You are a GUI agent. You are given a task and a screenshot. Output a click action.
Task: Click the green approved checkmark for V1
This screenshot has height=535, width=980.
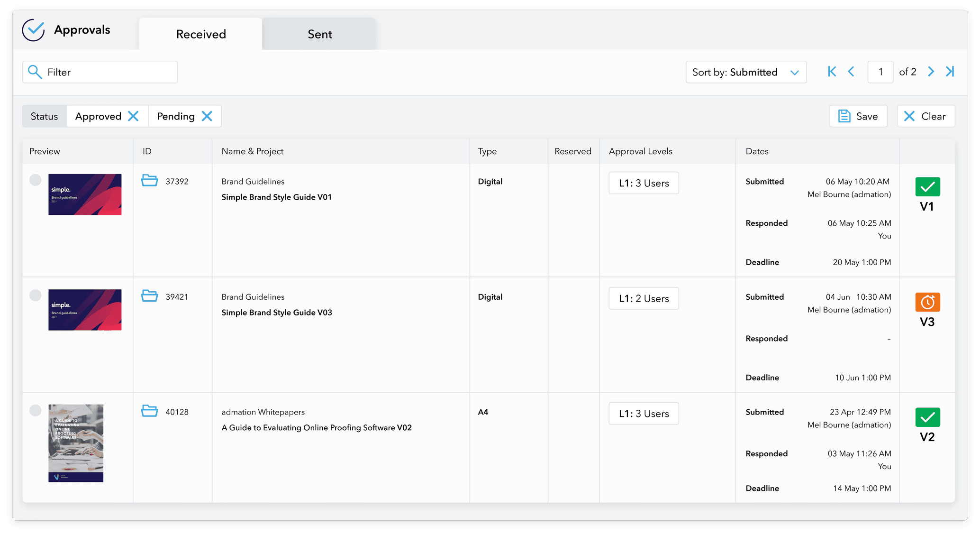click(927, 186)
